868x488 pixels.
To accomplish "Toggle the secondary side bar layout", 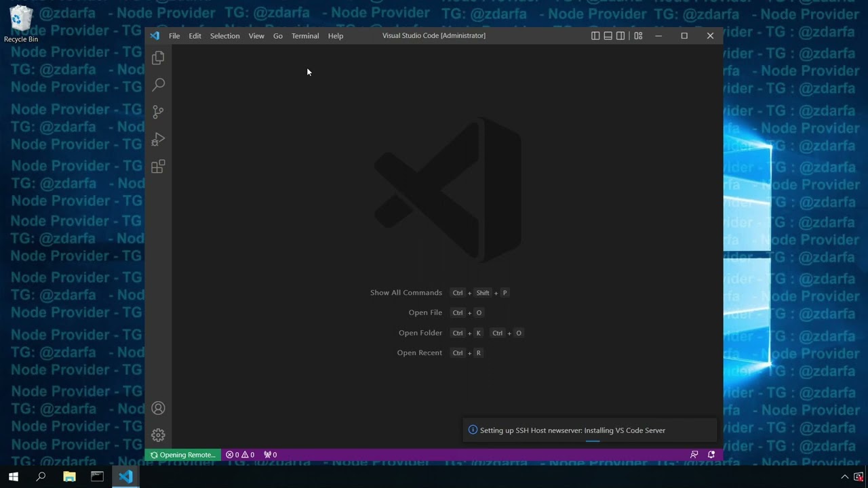I will coord(620,36).
